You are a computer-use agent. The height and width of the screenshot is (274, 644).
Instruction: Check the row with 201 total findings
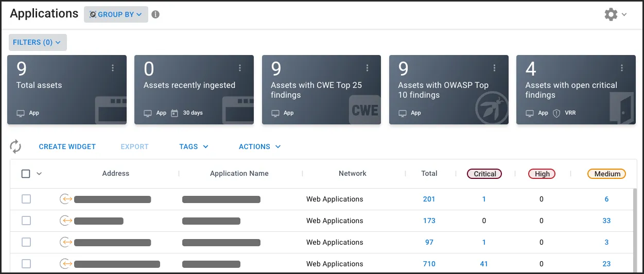[26, 199]
